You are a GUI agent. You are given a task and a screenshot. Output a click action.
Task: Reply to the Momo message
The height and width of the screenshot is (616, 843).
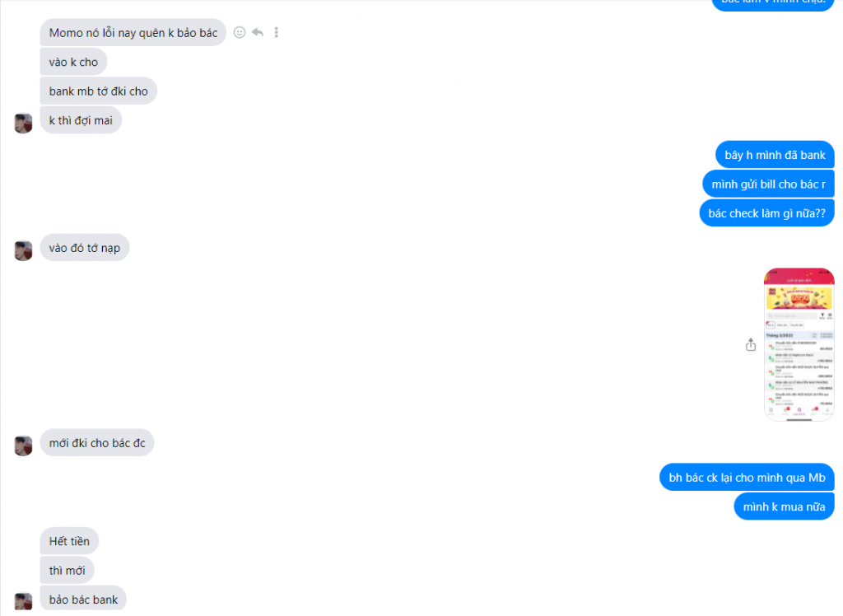258,32
